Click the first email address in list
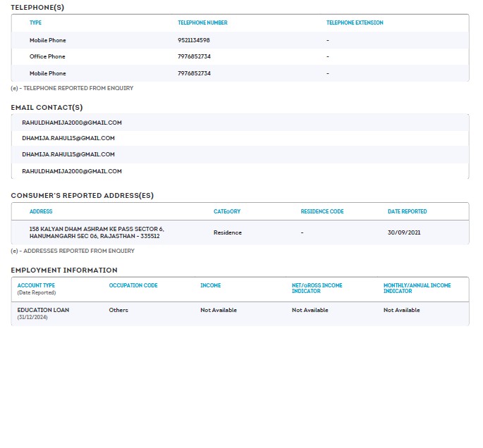483x448 pixels. pos(72,123)
